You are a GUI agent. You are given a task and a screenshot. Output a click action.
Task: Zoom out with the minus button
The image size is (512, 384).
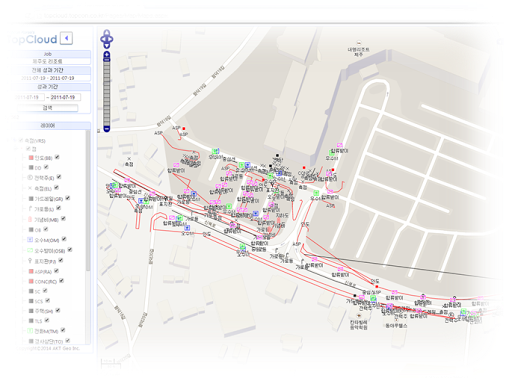point(107,129)
